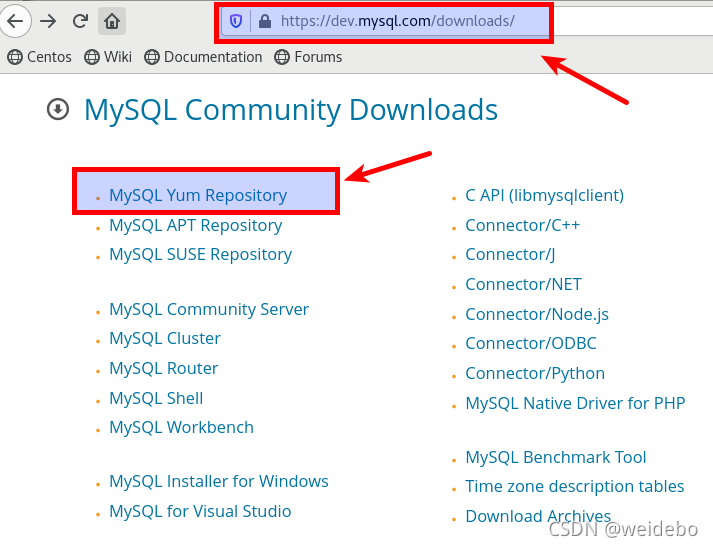Click the MySQL Community Downloads heading
Image resolution: width=713 pixels, height=547 pixels.
coord(291,110)
